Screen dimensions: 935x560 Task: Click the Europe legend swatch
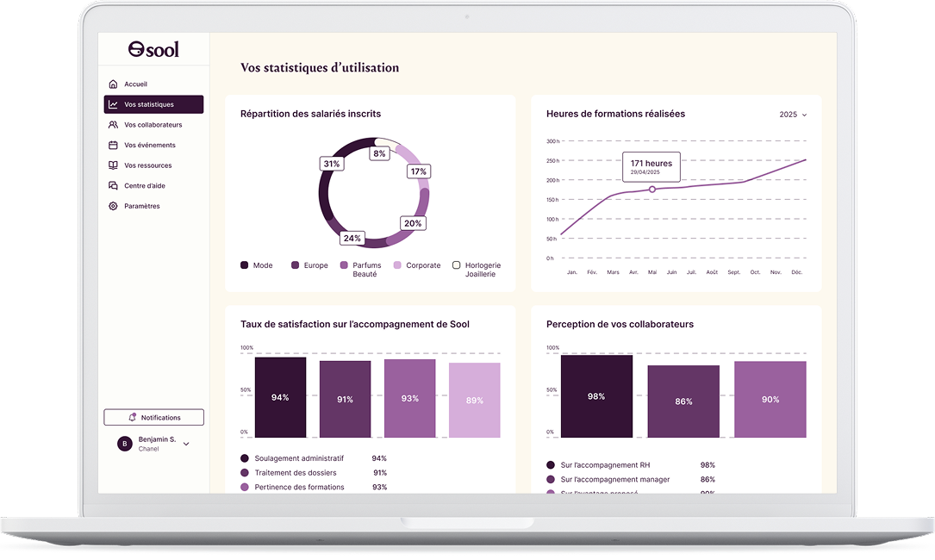pyautogui.click(x=296, y=265)
